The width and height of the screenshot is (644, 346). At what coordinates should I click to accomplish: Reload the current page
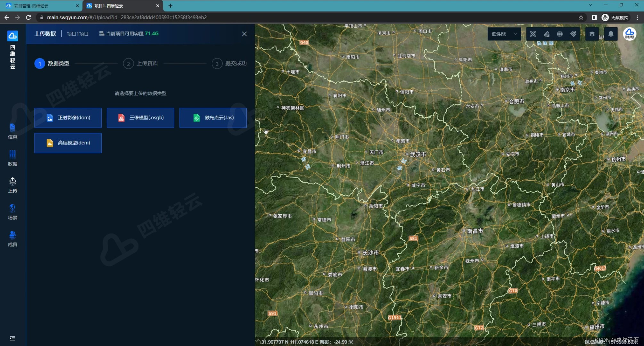click(x=29, y=17)
